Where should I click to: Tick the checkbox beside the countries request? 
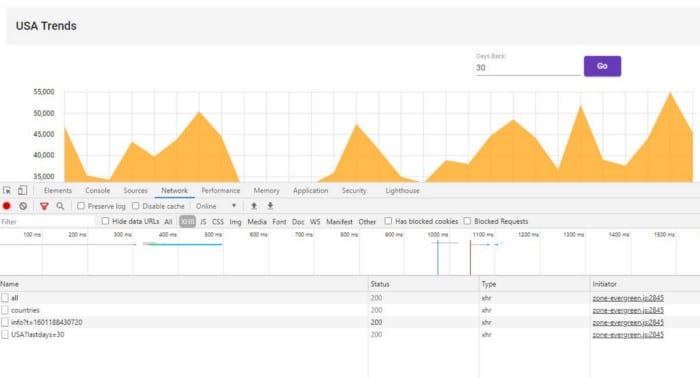pos(5,310)
